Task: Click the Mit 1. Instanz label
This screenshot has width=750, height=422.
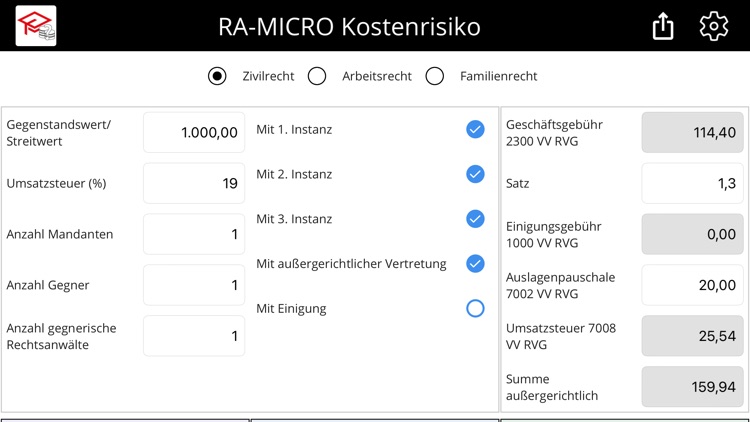Action: tap(294, 130)
